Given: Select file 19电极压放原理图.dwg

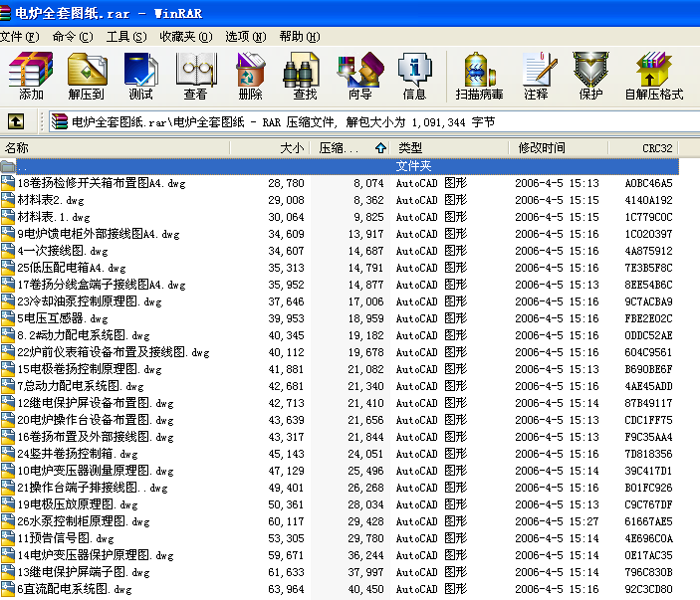Looking at the screenshot, I should (x=78, y=505).
